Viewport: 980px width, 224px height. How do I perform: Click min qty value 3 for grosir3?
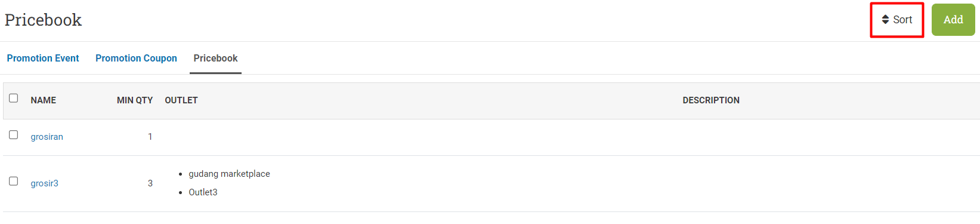150,183
